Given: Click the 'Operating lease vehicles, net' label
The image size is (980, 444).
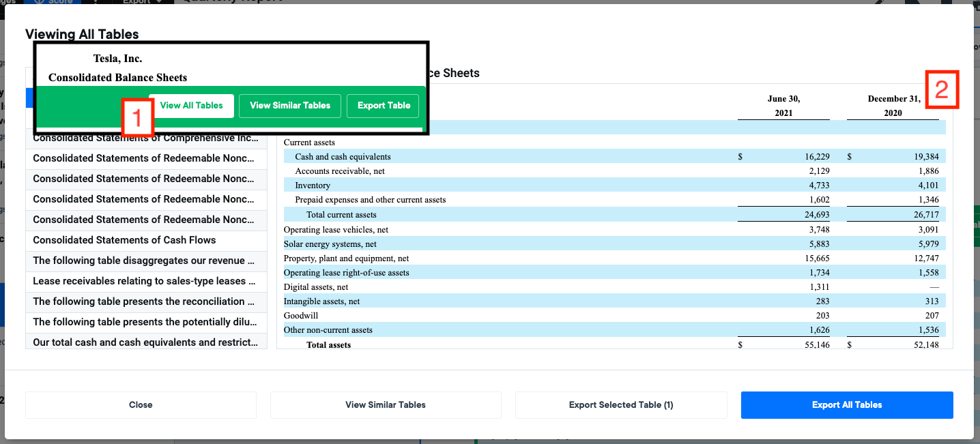Looking at the screenshot, I should 336,230.
